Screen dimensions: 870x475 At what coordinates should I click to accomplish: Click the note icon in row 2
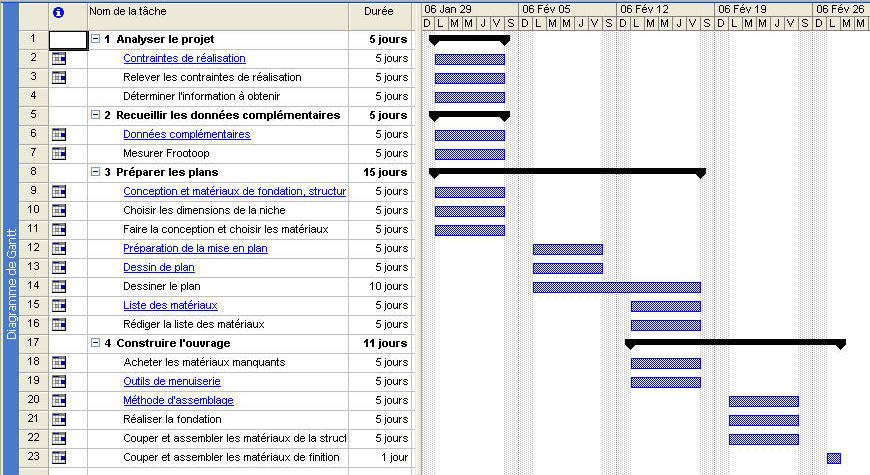tap(59, 58)
